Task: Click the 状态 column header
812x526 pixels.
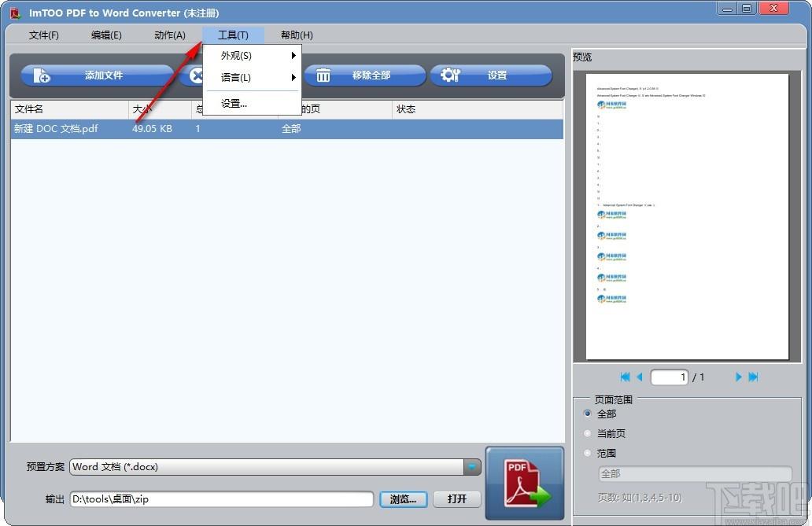Action: tap(478, 109)
